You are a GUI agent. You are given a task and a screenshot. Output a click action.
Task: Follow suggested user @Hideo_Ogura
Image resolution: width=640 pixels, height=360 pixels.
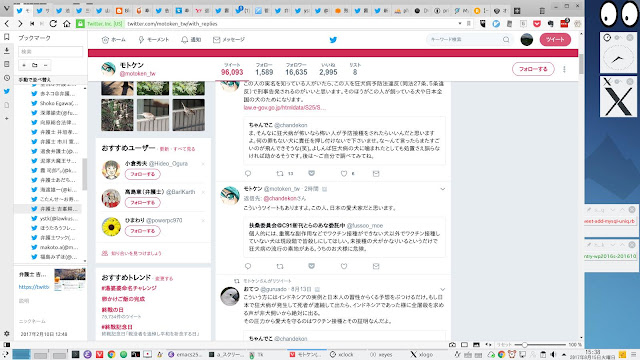[x=142, y=174]
